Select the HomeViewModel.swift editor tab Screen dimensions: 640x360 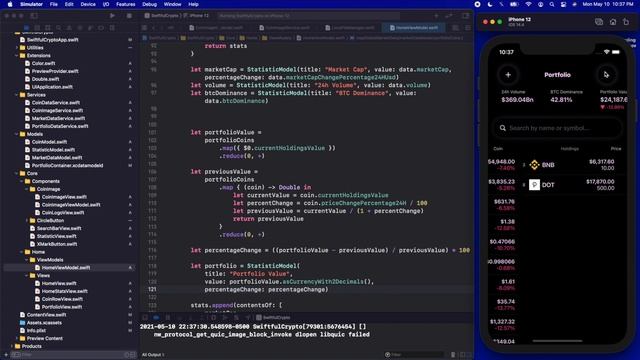pyautogui.click(x=413, y=28)
